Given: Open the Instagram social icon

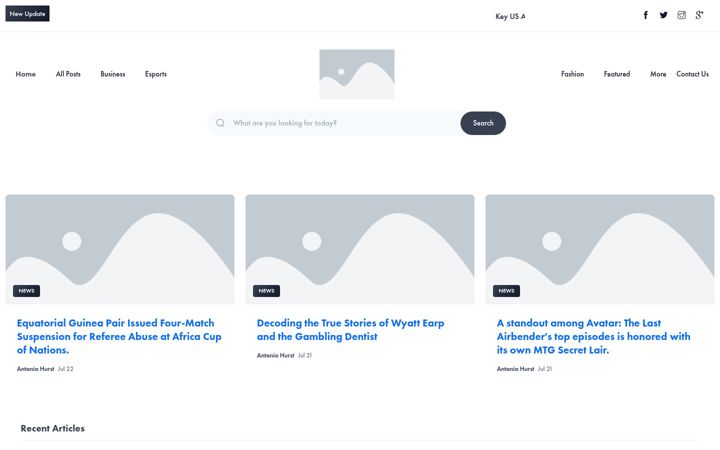Looking at the screenshot, I should (x=681, y=15).
